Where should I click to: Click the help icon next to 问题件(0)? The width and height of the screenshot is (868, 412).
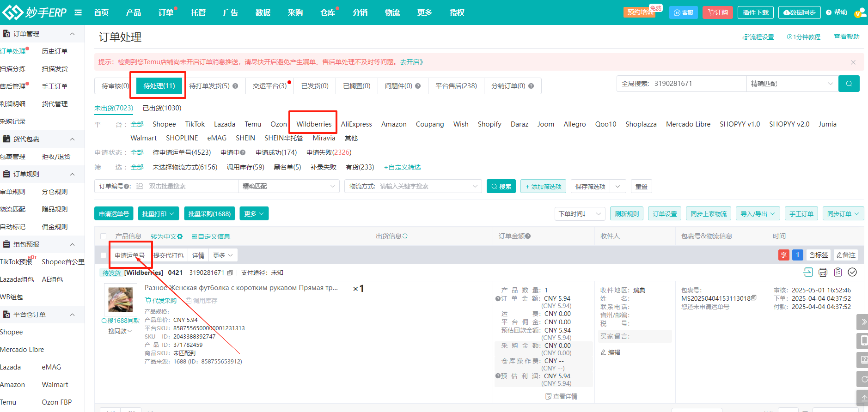418,86
